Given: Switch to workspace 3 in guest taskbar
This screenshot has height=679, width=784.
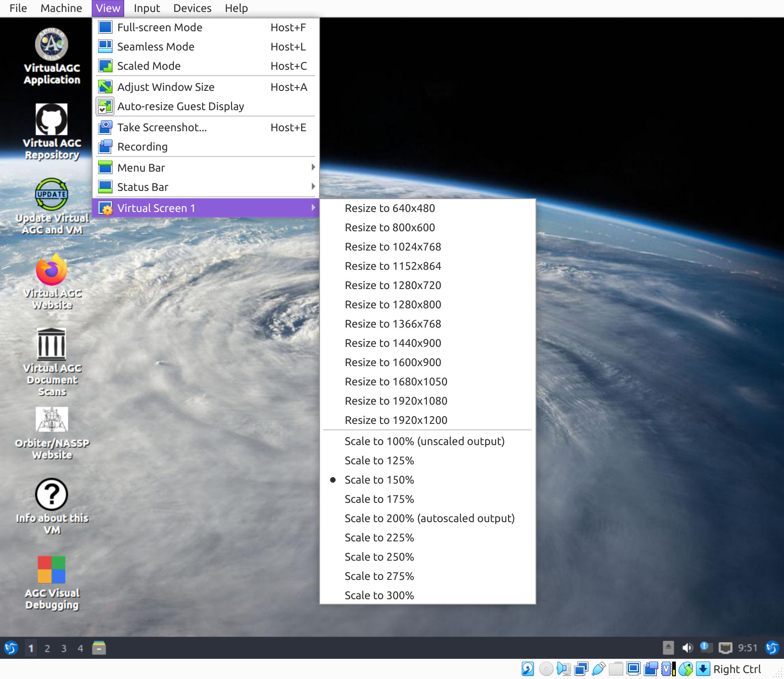Looking at the screenshot, I should [64, 648].
